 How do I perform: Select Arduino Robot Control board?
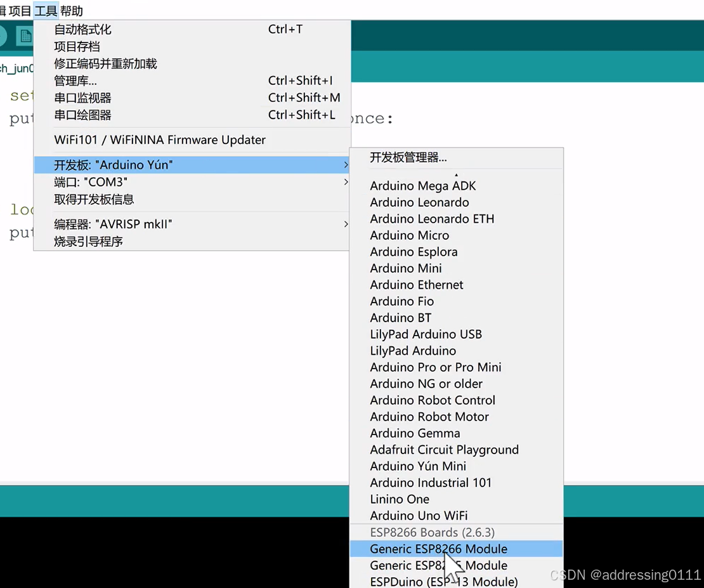click(x=456, y=400)
